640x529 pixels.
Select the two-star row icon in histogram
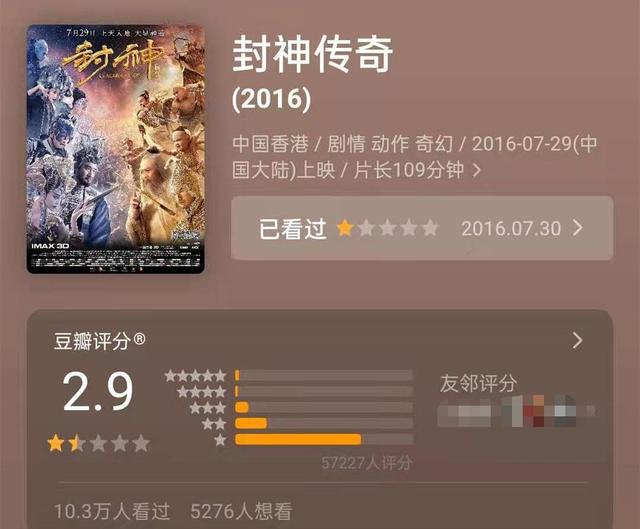click(214, 423)
